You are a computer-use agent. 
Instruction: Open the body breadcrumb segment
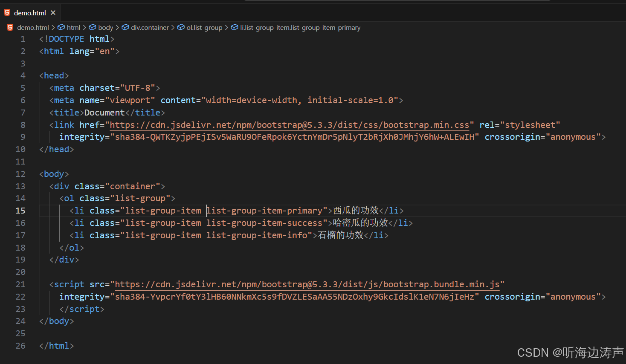click(x=105, y=28)
